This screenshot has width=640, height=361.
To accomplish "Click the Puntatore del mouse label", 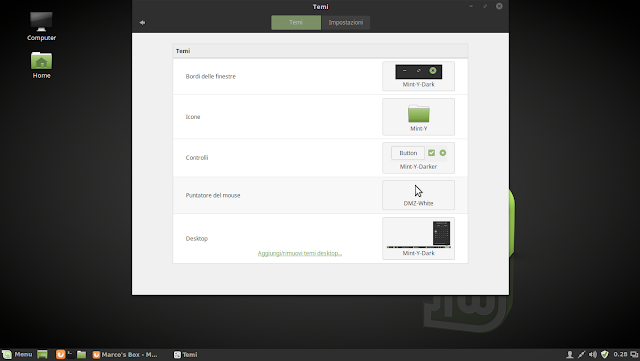I will (213, 195).
